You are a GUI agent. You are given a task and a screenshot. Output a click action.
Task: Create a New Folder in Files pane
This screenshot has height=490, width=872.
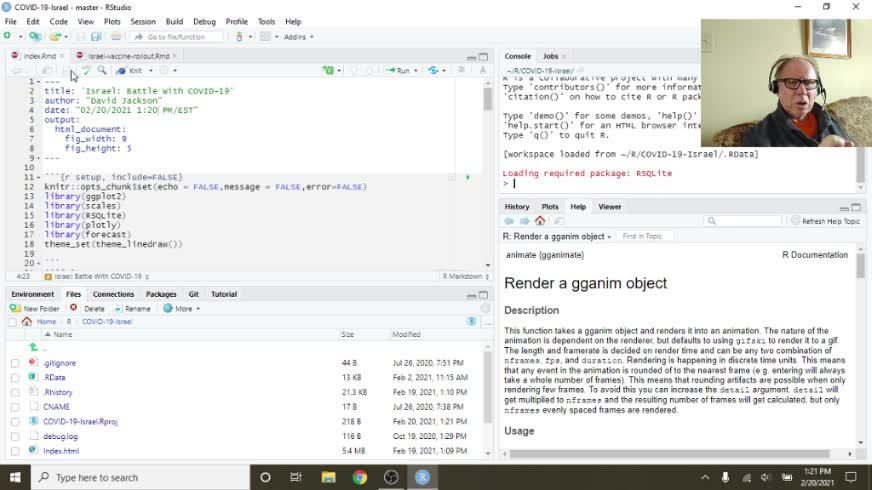pos(34,309)
